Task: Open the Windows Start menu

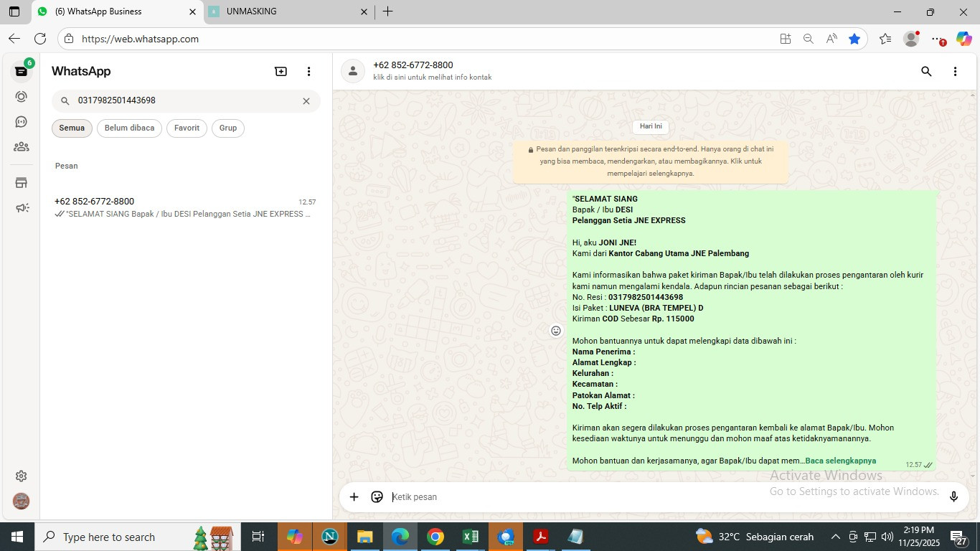Action: click(17, 537)
